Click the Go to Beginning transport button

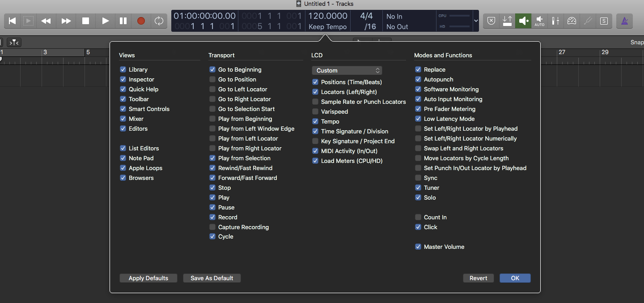click(13, 21)
